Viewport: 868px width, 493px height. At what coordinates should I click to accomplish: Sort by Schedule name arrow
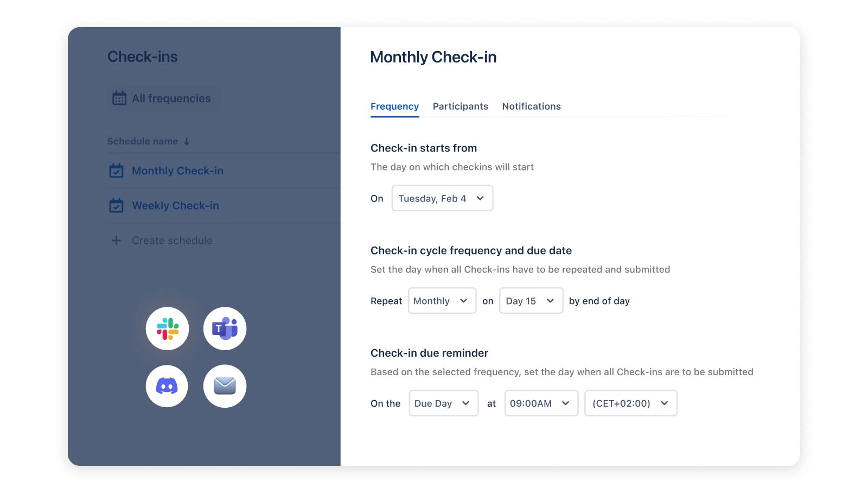point(187,142)
